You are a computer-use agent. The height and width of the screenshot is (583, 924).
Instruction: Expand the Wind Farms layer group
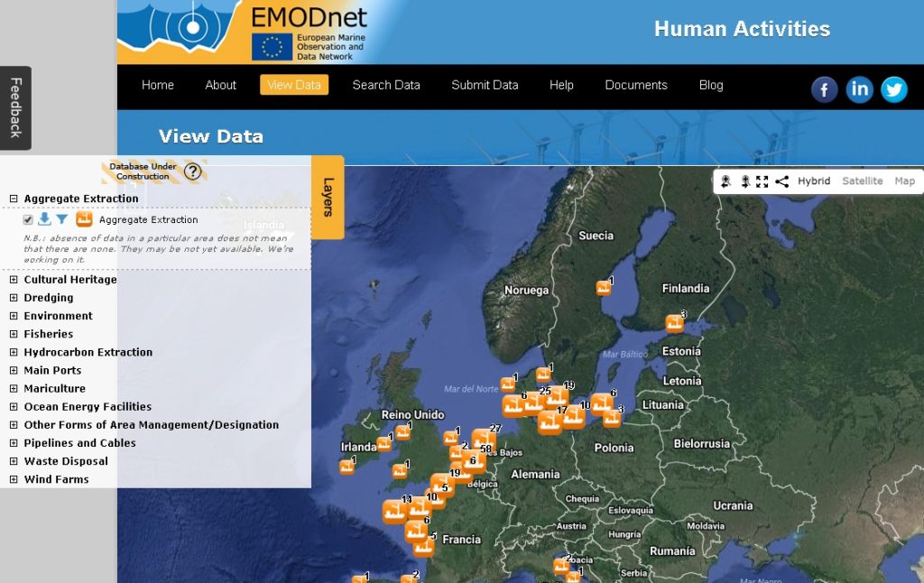pyautogui.click(x=13, y=479)
